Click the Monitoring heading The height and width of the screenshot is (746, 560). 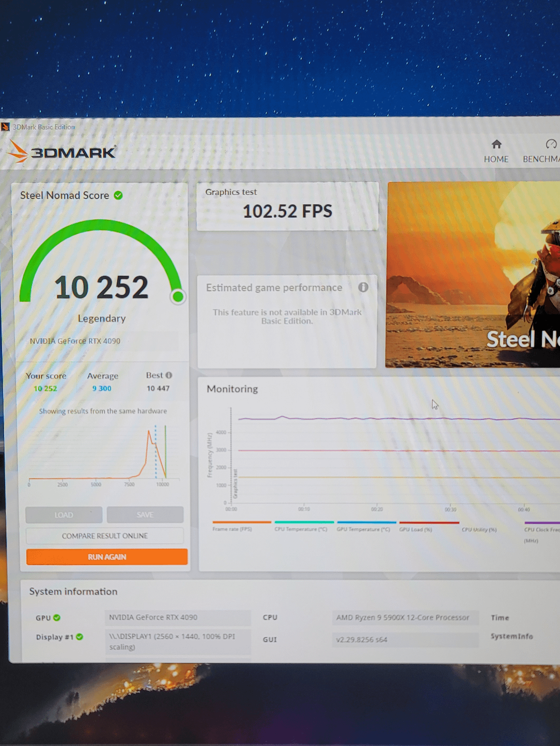(232, 389)
